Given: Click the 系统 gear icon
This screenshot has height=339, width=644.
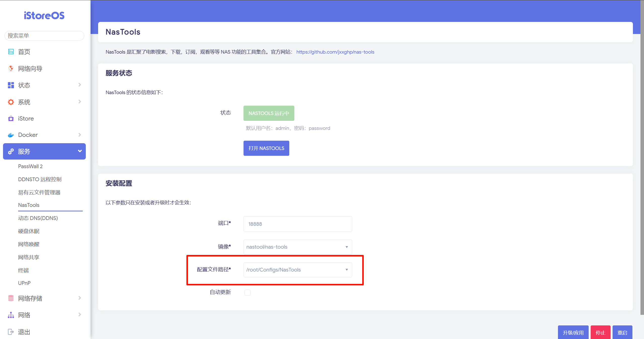Looking at the screenshot, I should 11,102.
